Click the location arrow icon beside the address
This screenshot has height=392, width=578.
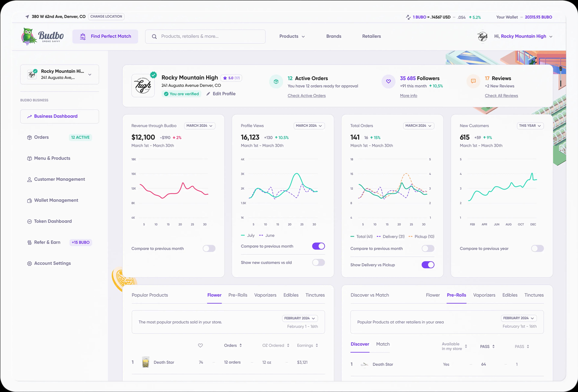(x=27, y=17)
